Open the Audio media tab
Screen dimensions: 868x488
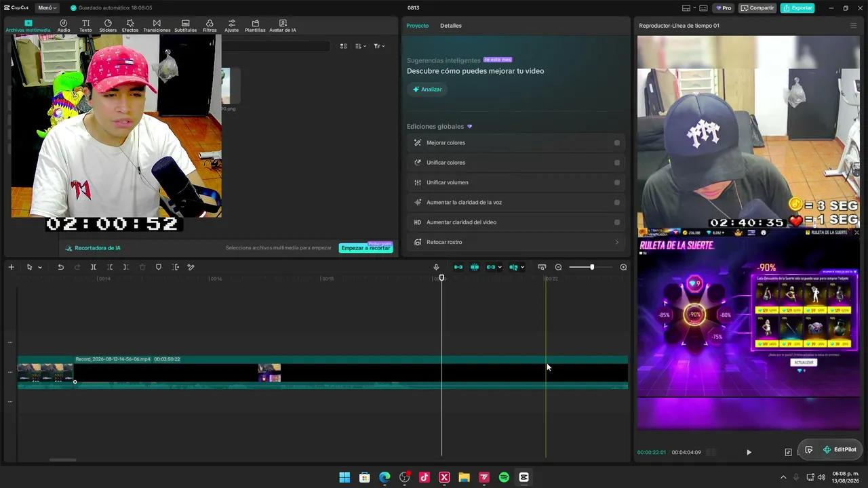point(64,26)
